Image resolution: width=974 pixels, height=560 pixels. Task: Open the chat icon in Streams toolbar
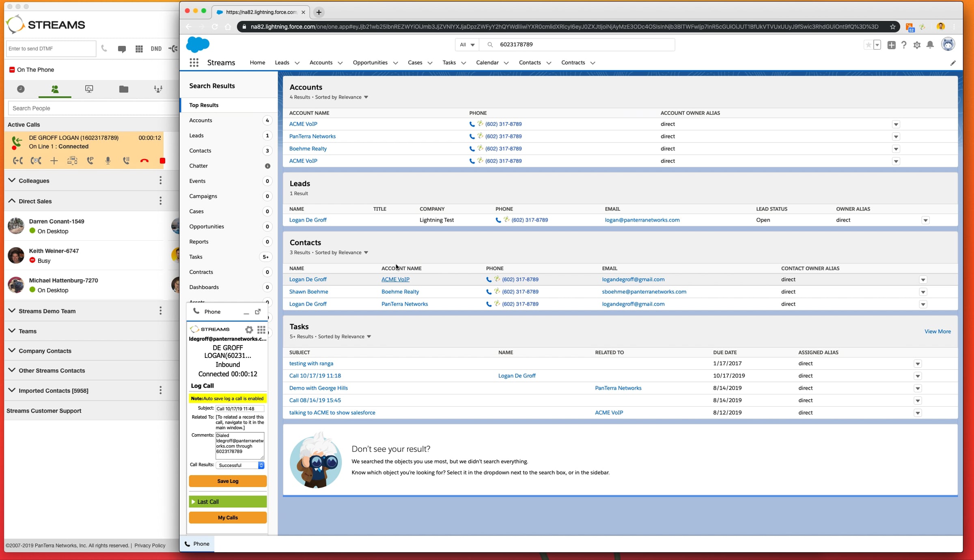coord(122,49)
